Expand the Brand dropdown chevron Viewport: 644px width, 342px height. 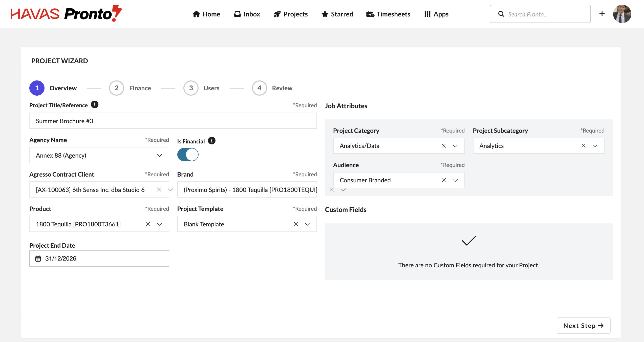tap(343, 190)
